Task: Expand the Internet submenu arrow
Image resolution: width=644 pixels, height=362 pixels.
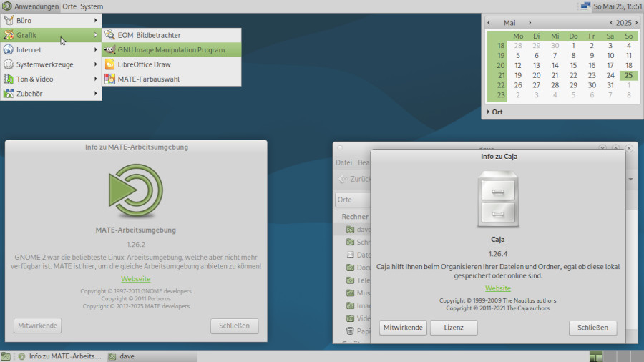Action: (x=96, y=49)
